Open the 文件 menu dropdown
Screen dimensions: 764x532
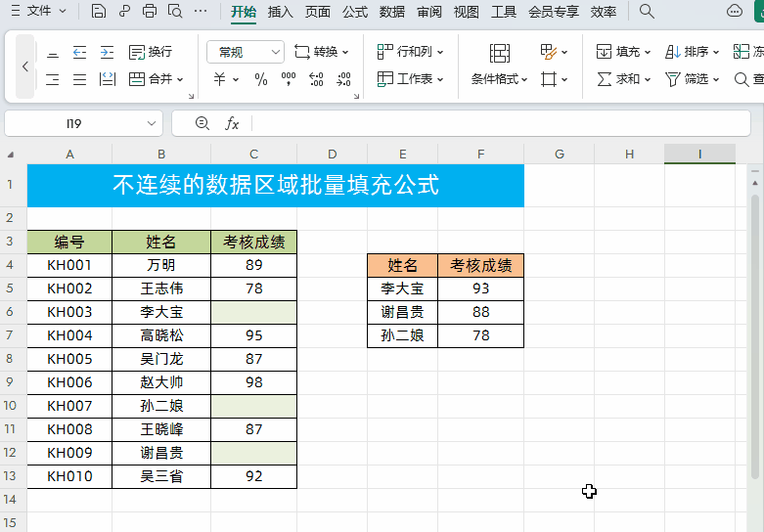pyautogui.click(x=38, y=11)
